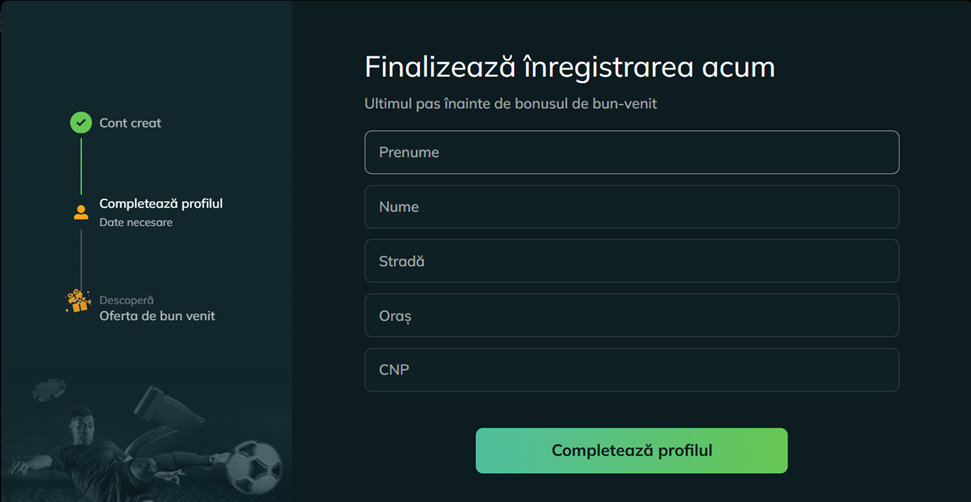971x502 pixels.
Task: Click the soccer ball image
Action: coord(254,465)
